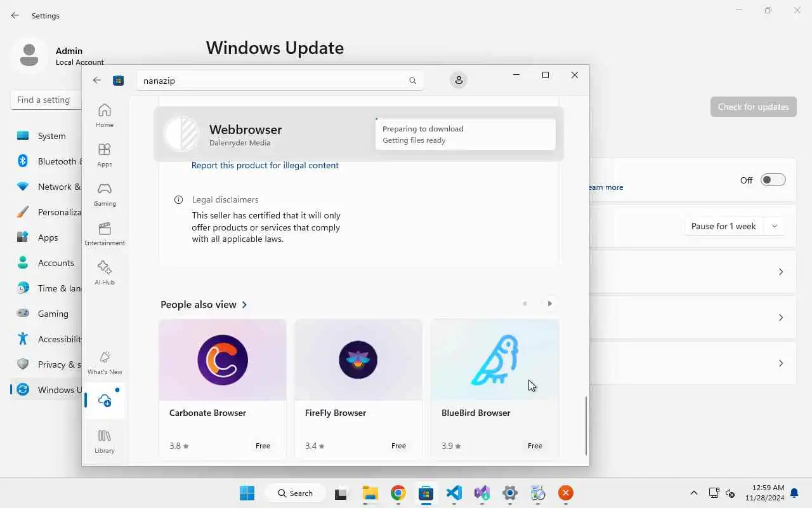Open notifications bell in tray
Image resolution: width=812 pixels, height=508 pixels.
coord(794,493)
